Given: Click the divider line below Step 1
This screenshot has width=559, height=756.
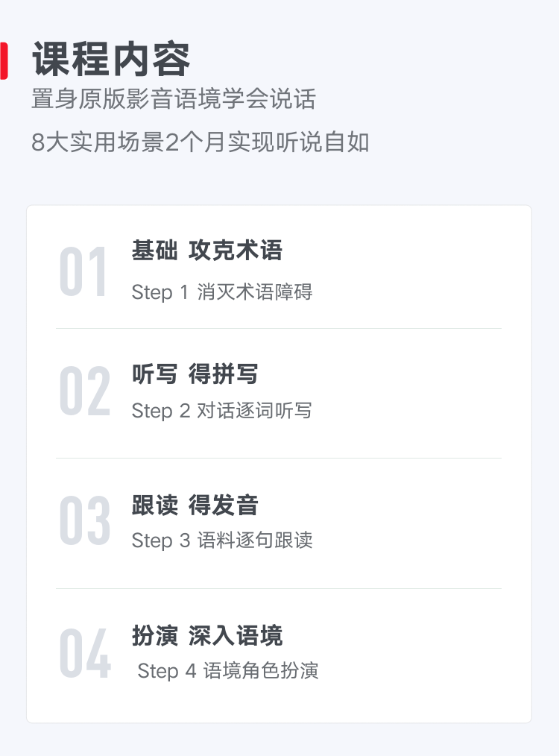Looking at the screenshot, I should click(279, 328).
